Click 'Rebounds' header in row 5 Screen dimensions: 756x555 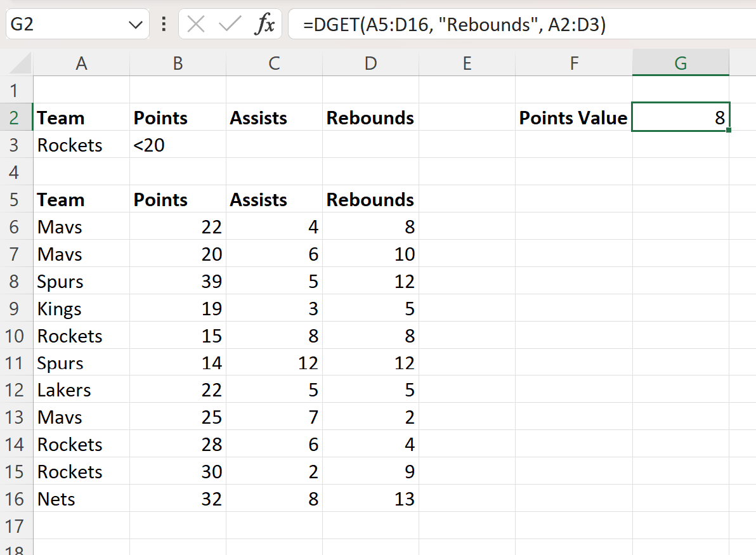(370, 200)
